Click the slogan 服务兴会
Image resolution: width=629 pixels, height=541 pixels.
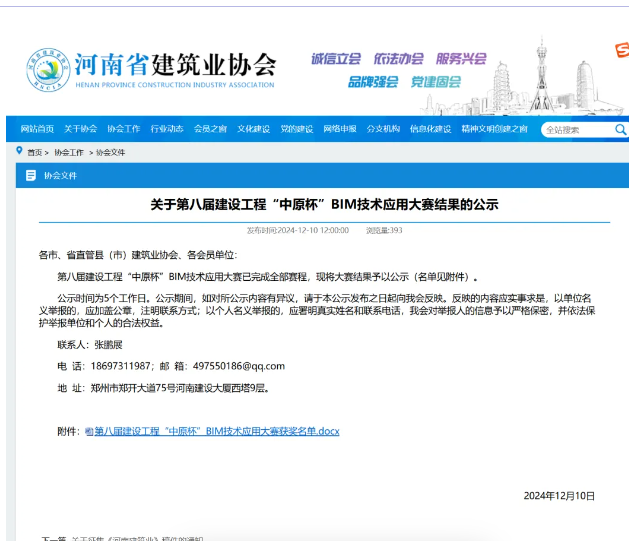[461, 59]
